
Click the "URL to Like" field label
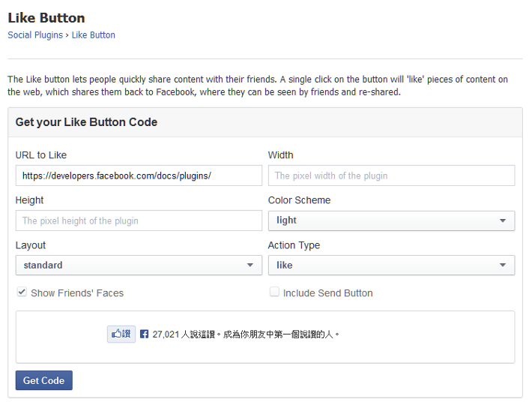coord(41,155)
